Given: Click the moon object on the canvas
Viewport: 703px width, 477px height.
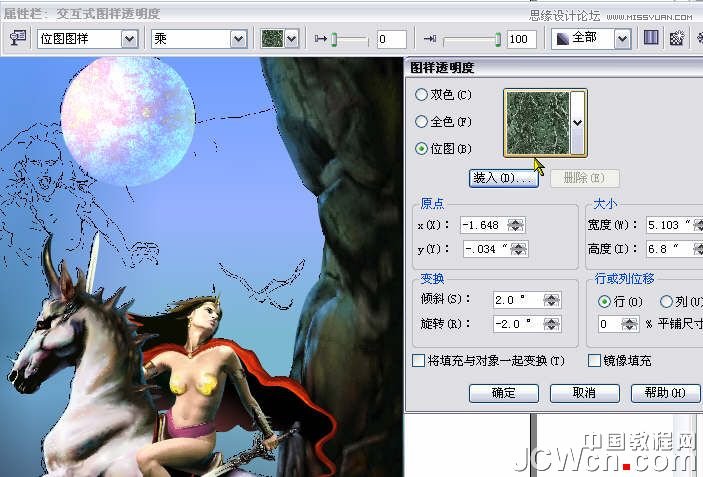Looking at the screenshot, I should pyautogui.click(x=128, y=121).
